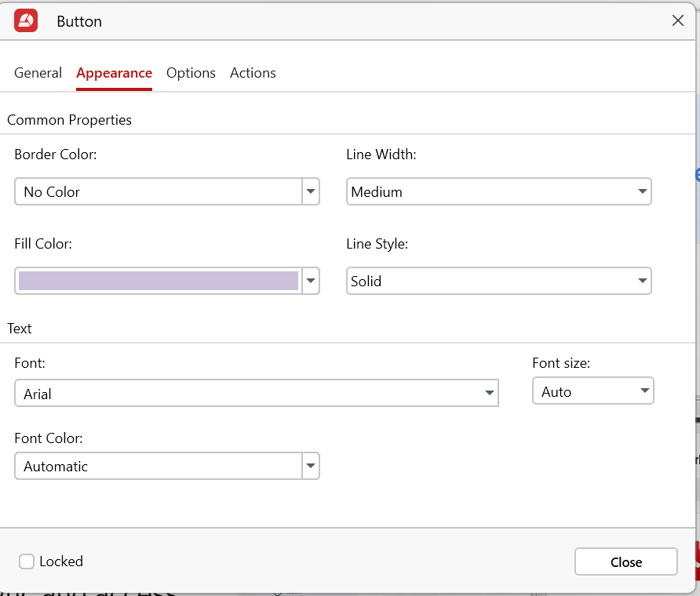Expand the Font Color dropdown arrow
The width and height of the screenshot is (700, 596).
click(x=311, y=466)
